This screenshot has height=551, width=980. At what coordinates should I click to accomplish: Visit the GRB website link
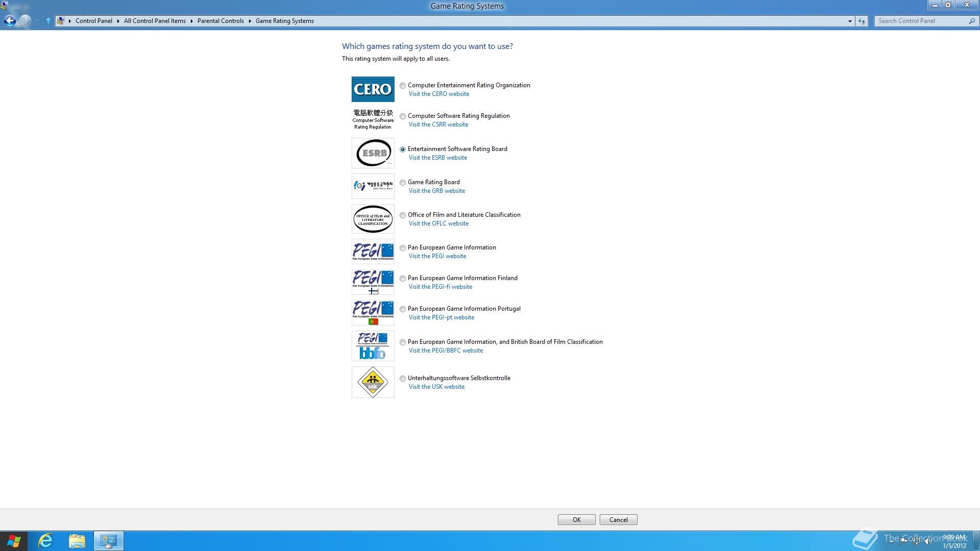point(437,191)
